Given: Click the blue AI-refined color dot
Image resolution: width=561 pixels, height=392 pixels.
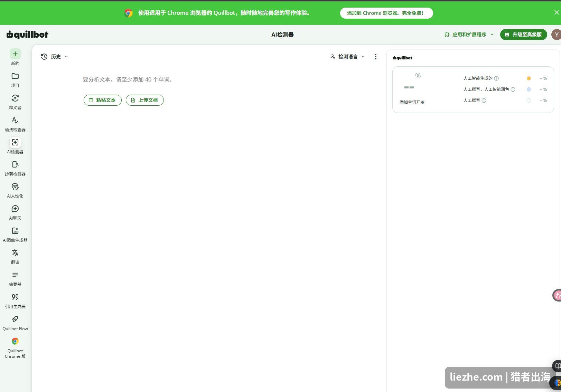Looking at the screenshot, I should [529, 89].
